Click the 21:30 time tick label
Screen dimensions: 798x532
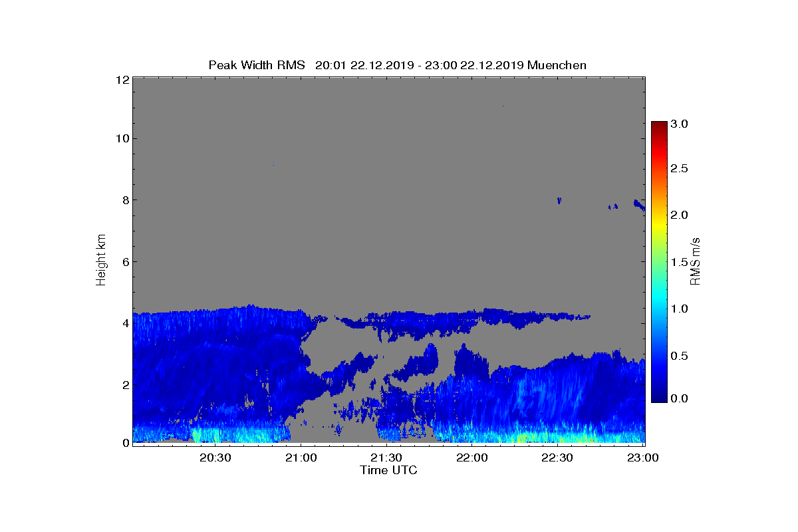pos(386,458)
